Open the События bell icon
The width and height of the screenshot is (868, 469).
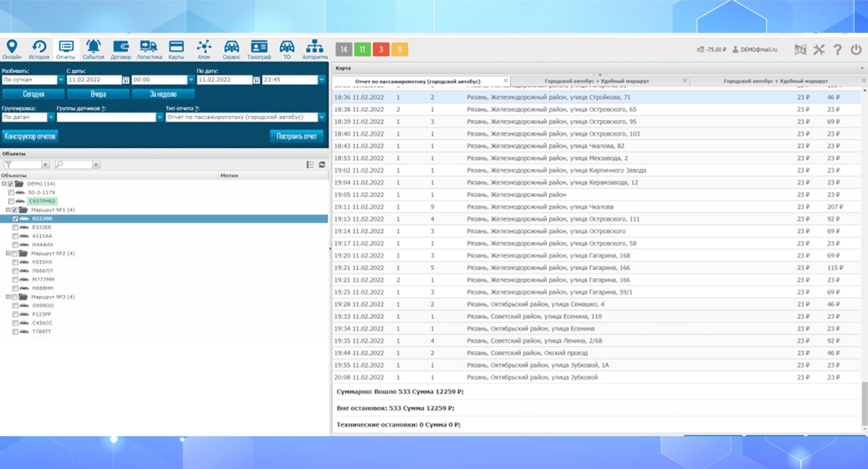click(x=93, y=49)
